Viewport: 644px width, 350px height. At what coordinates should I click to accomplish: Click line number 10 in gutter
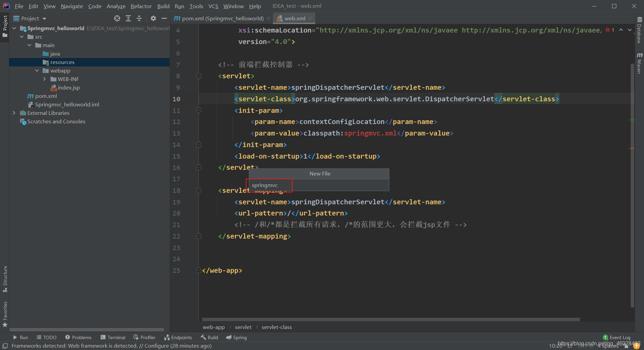pos(176,99)
